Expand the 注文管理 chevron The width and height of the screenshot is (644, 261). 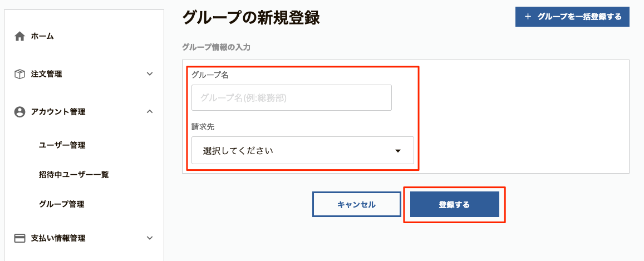tap(150, 74)
